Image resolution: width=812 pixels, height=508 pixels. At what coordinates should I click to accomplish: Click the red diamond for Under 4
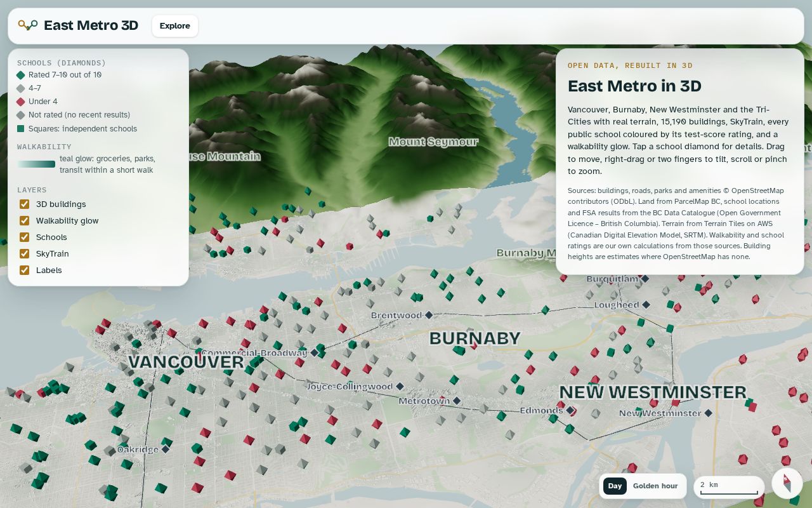21,102
